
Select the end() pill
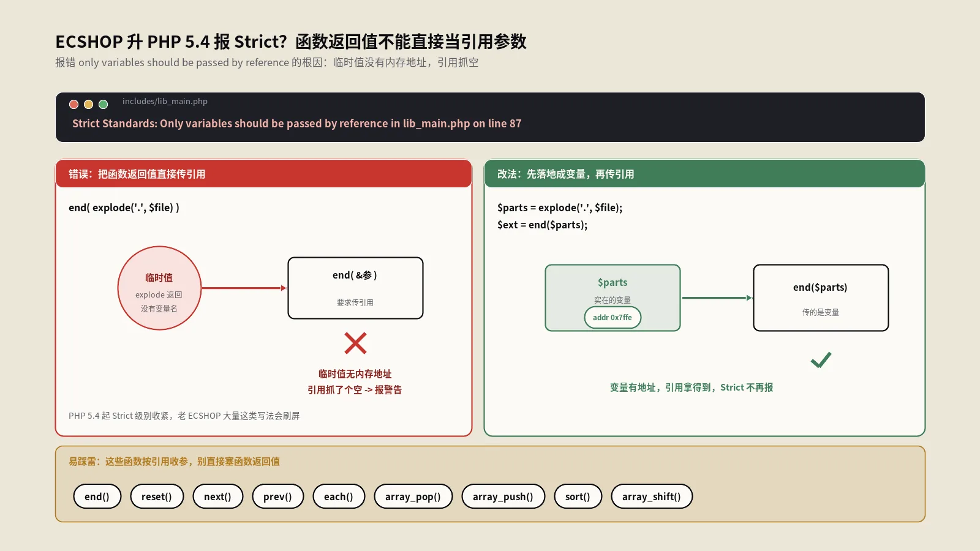click(97, 497)
